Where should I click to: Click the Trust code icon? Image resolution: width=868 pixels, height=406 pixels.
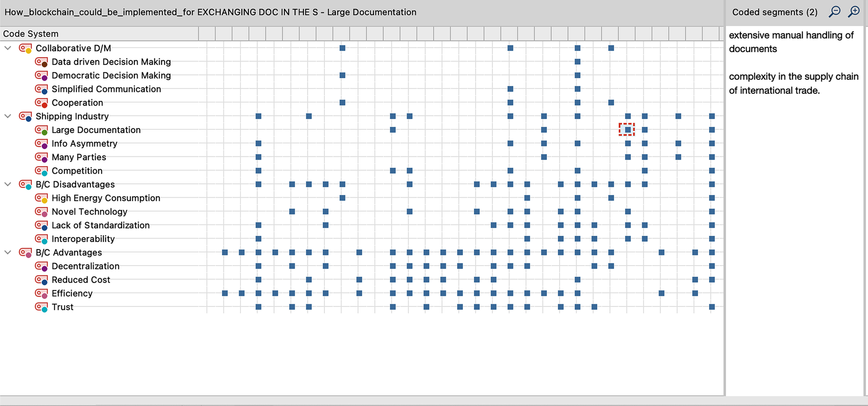(41, 307)
